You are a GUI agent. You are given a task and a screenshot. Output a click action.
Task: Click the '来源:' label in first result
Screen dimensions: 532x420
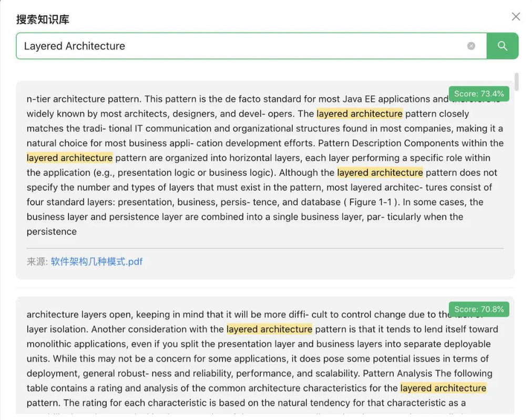point(37,262)
